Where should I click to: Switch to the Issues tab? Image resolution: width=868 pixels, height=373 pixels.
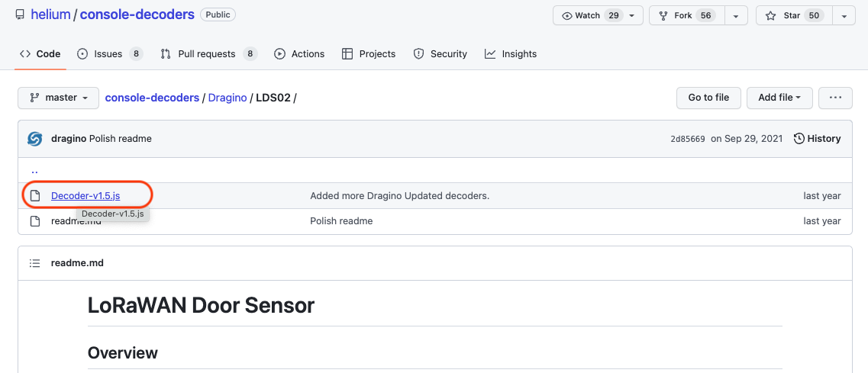pyautogui.click(x=109, y=54)
